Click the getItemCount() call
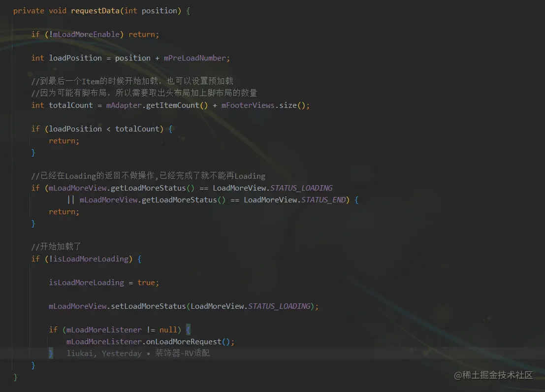Screen dimensions: 545x392 click(x=177, y=105)
